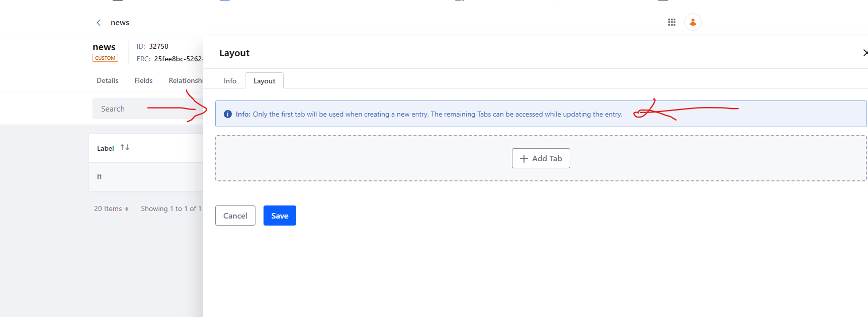This screenshot has height=317, width=868.
Task: Click the Layout panel heading
Action: [x=234, y=53]
